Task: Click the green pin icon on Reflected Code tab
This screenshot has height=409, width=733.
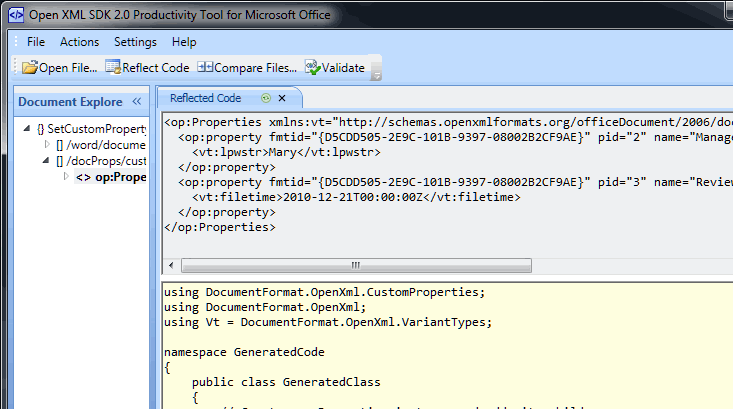Action: pyautogui.click(x=266, y=98)
